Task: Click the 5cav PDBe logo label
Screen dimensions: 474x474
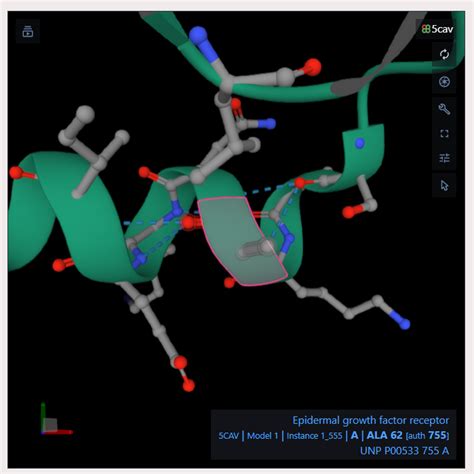Action: point(437,29)
